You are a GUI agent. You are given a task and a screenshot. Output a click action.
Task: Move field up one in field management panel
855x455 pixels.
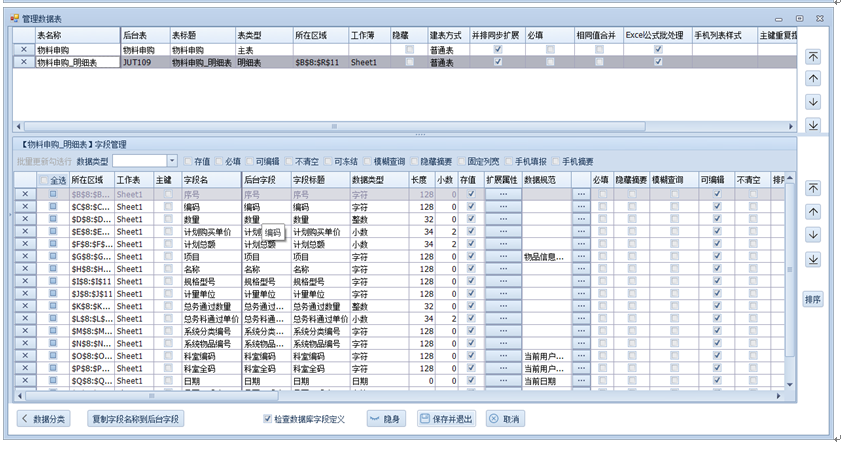(x=813, y=212)
